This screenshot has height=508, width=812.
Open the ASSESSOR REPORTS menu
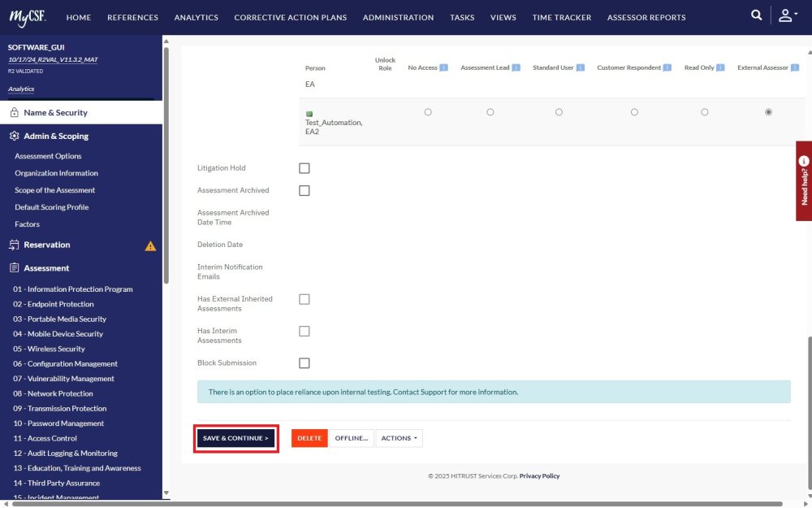[646, 17]
